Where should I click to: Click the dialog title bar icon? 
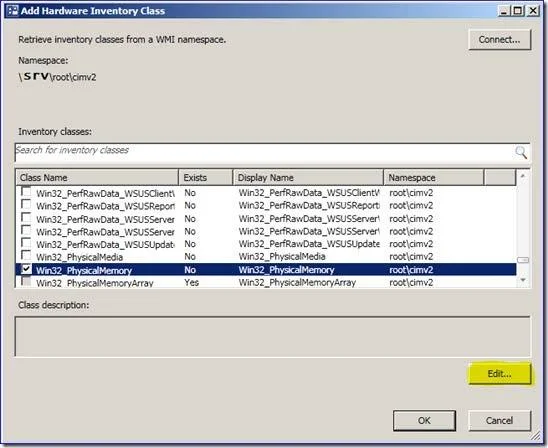(13, 11)
